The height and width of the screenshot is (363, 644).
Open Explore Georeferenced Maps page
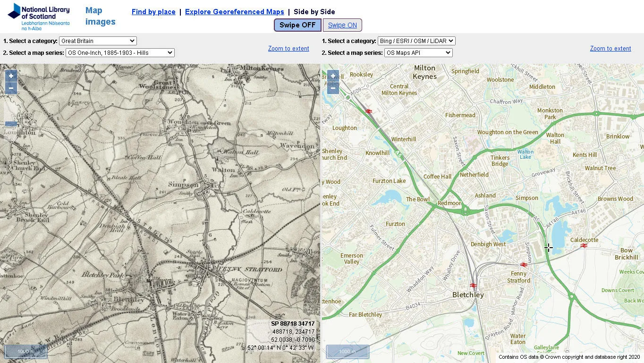(234, 12)
